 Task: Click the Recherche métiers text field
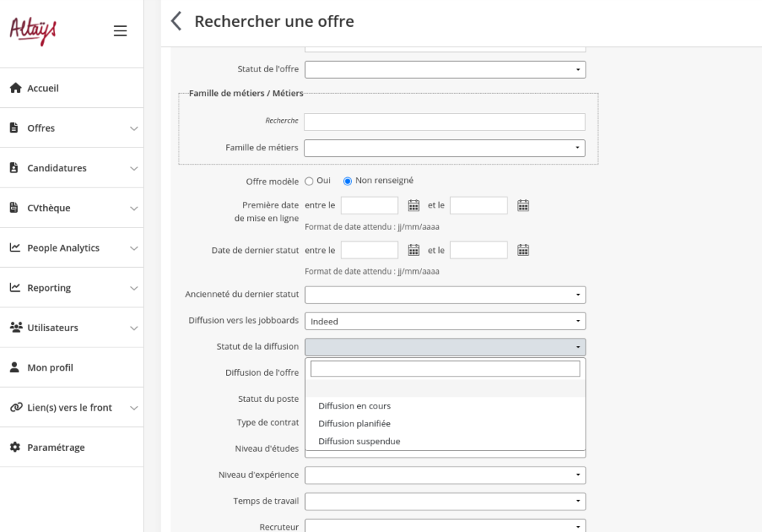445,122
